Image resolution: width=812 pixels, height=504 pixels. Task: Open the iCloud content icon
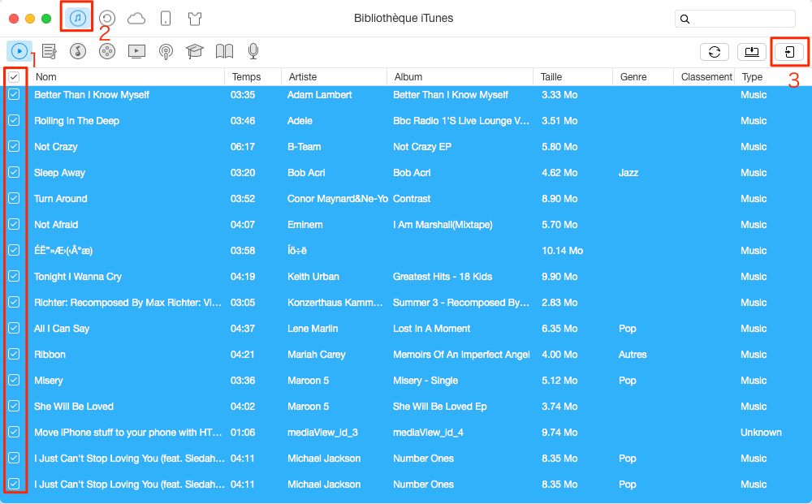coord(136,19)
